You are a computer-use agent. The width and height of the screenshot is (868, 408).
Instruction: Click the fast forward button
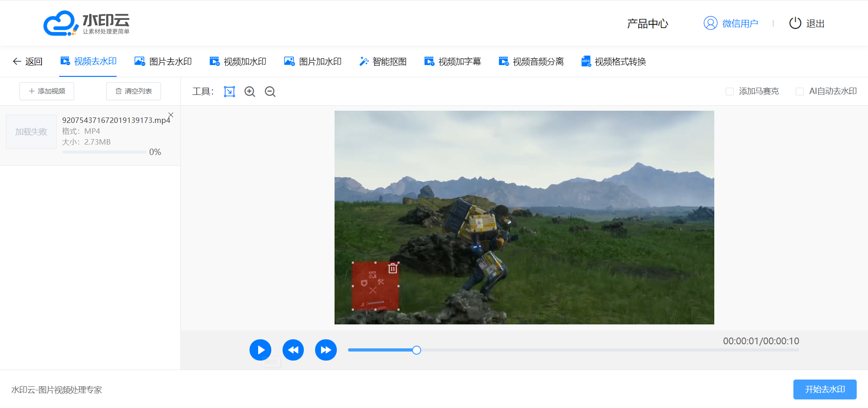(x=326, y=350)
